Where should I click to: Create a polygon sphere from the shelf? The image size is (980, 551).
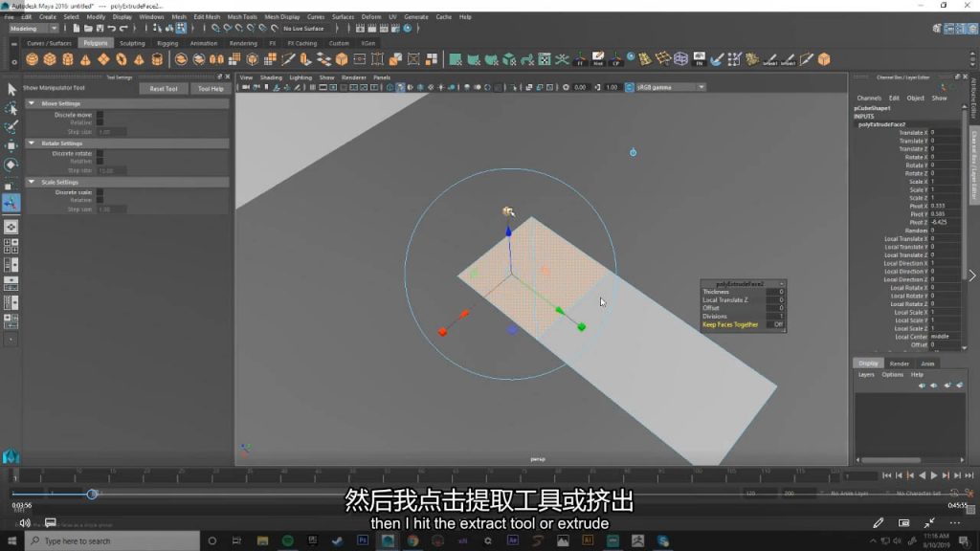tap(32, 59)
